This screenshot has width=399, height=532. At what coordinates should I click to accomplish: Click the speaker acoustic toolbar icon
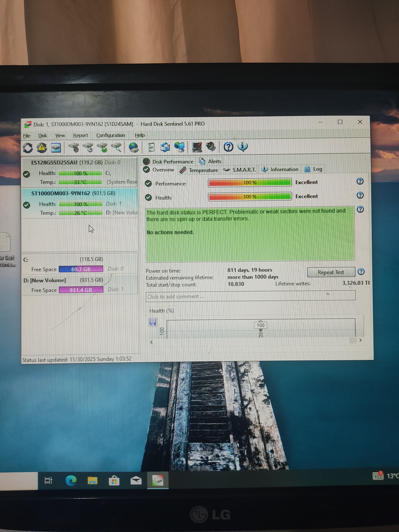coord(211,147)
